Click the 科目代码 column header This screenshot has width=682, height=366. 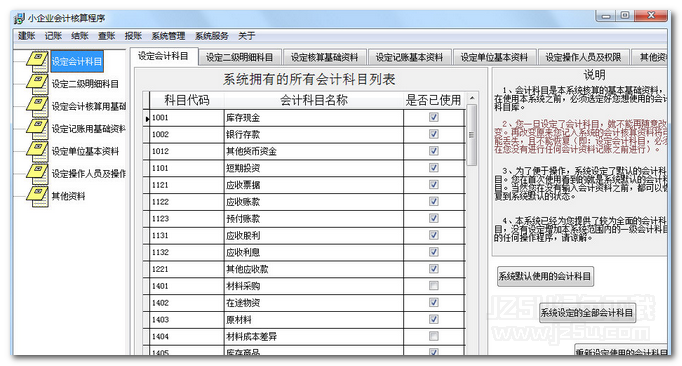[187, 101]
